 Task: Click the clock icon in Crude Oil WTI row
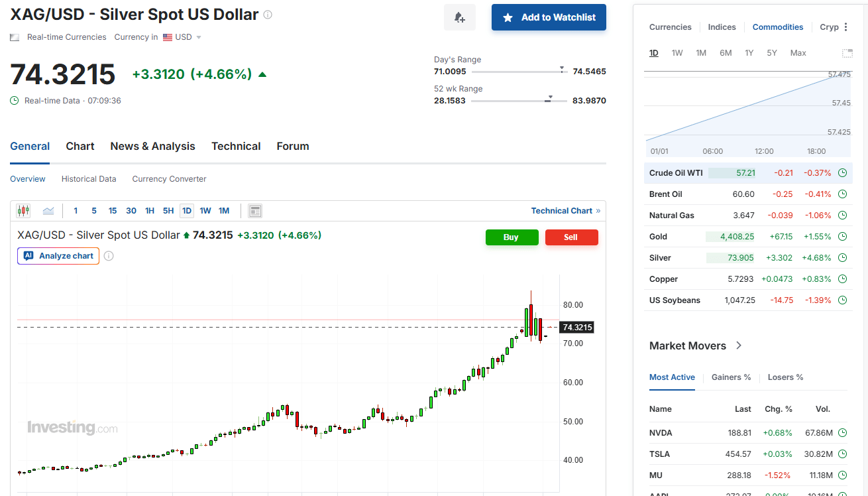pyautogui.click(x=843, y=173)
